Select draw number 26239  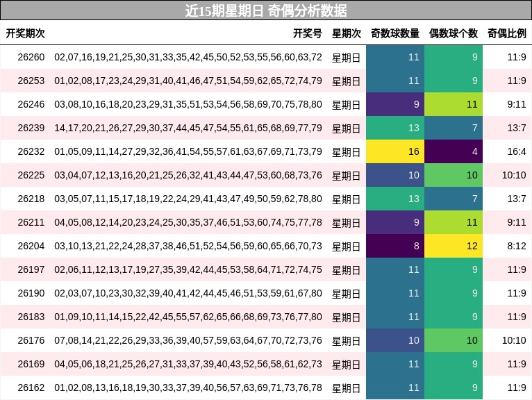31,128
